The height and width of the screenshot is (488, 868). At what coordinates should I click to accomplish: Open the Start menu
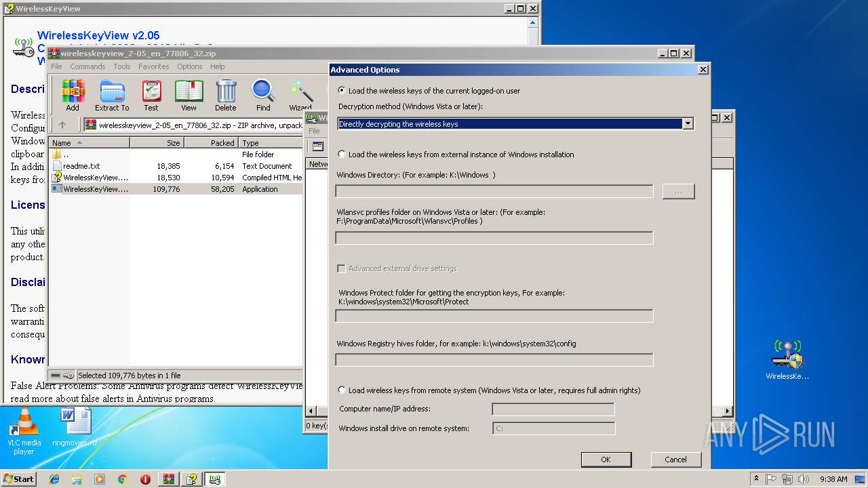(x=19, y=479)
